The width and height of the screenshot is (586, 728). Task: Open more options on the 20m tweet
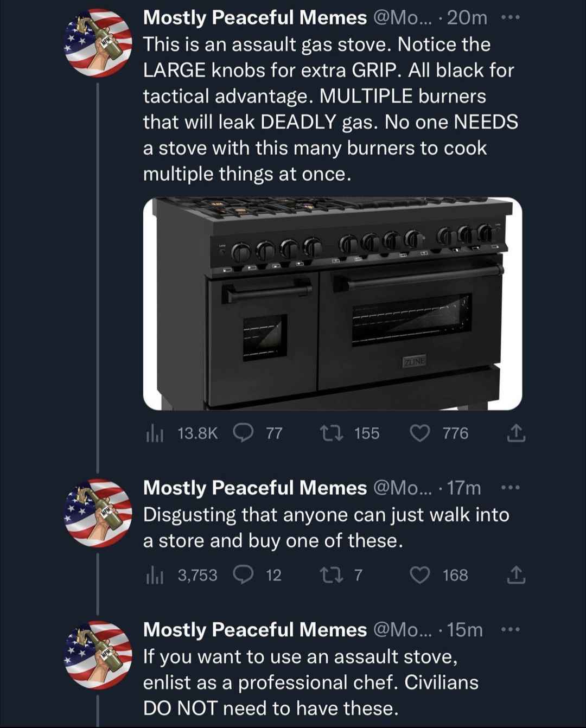(511, 17)
